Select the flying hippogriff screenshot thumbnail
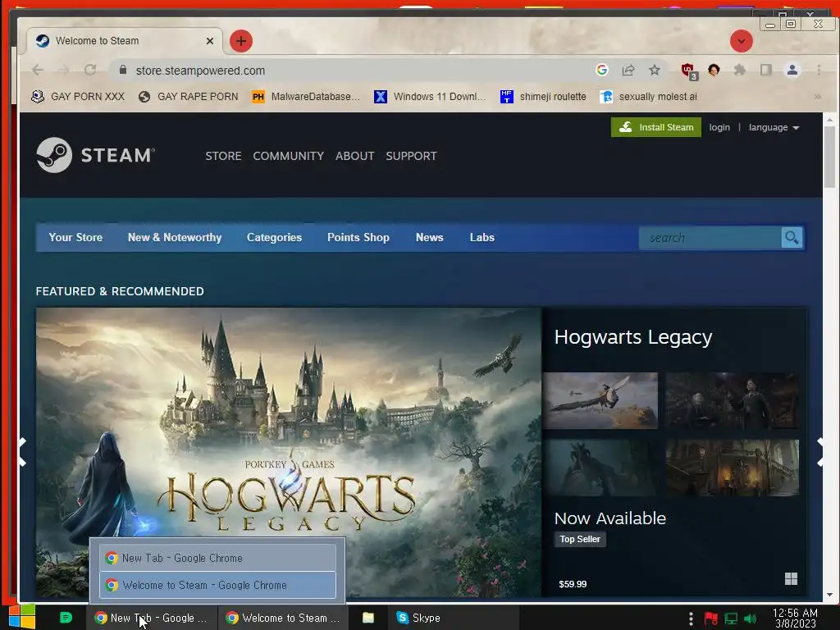The image size is (840, 630). pyautogui.click(x=600, y=400)
